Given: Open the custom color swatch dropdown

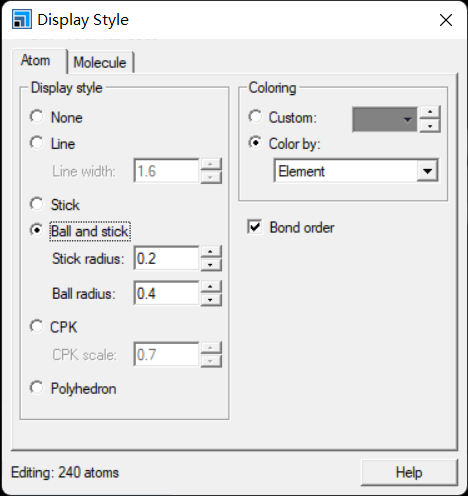Looking at the screenshot, I should pos(385,119).
